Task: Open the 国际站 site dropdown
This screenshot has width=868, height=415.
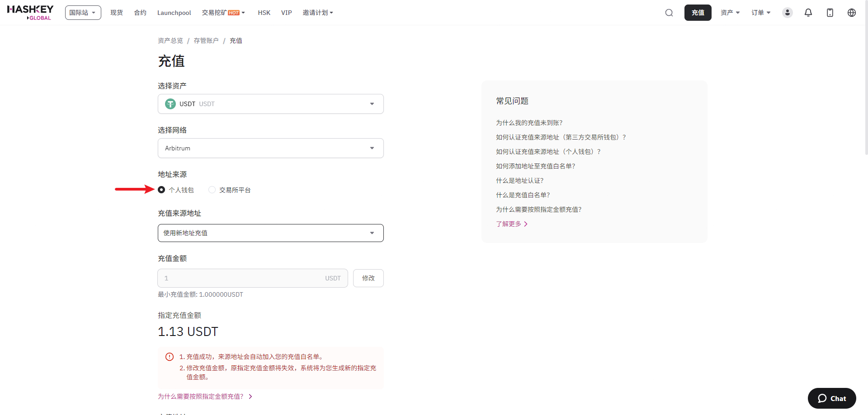Action: pos(83,13)
